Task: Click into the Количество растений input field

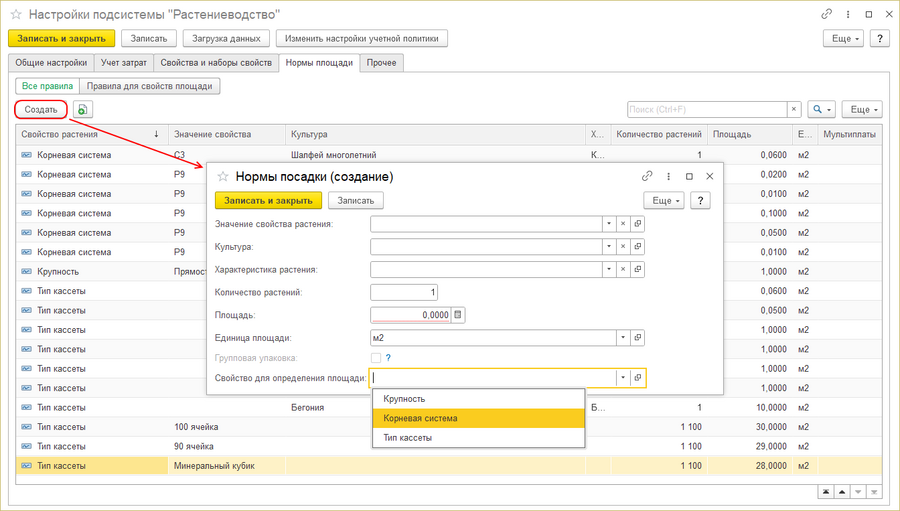Action: [403, 292]
